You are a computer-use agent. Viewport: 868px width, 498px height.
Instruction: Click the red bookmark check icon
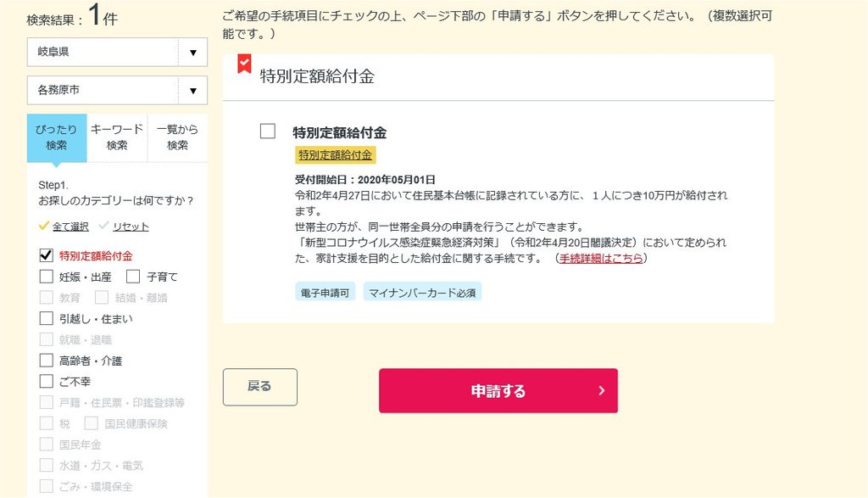(244, 63)
